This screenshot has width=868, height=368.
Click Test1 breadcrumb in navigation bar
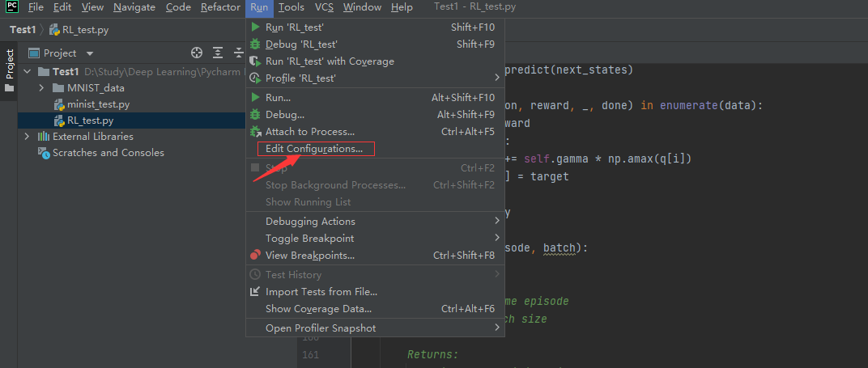click(x=23, y=30)
